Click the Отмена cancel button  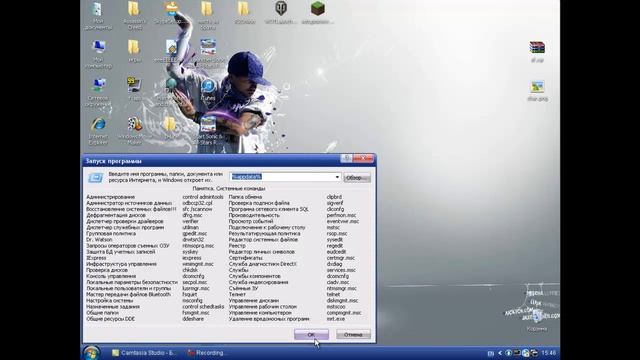click(353, 335)
